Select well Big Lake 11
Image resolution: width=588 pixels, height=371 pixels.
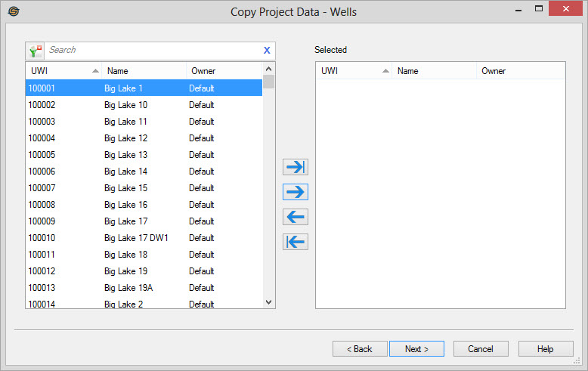point(144,122)
